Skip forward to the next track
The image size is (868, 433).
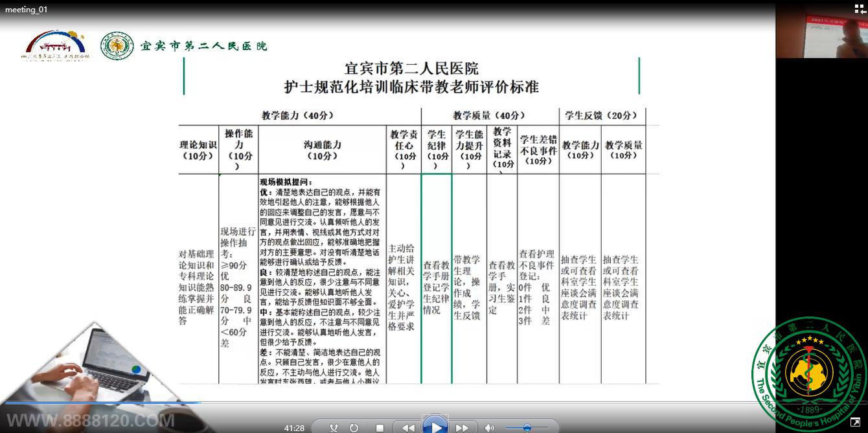click(x=462, y=428)
